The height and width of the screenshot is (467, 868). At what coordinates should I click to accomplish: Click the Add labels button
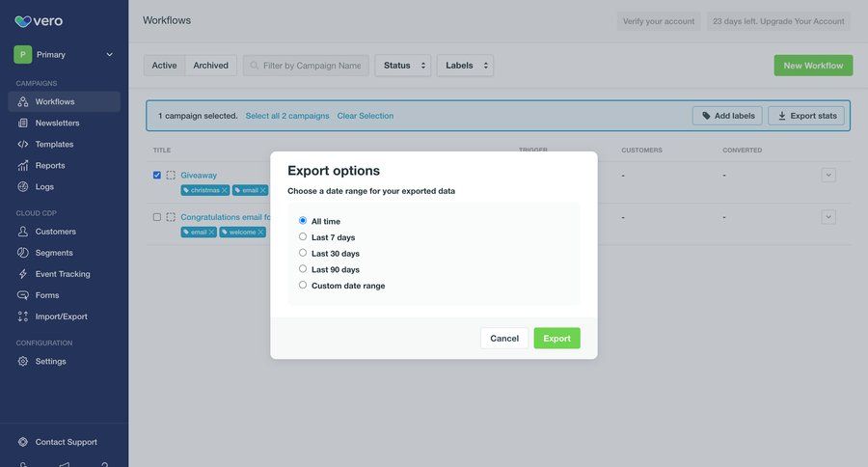tap(727, 116)
